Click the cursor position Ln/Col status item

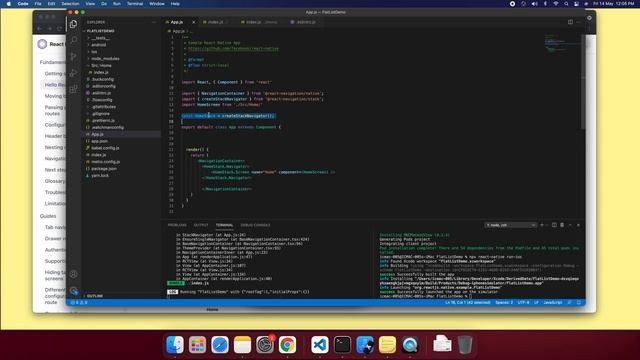point(468,302)
